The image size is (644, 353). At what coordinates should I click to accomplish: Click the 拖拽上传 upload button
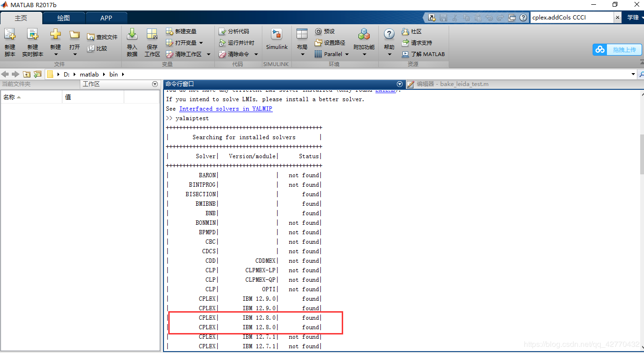tap(617, 49)
